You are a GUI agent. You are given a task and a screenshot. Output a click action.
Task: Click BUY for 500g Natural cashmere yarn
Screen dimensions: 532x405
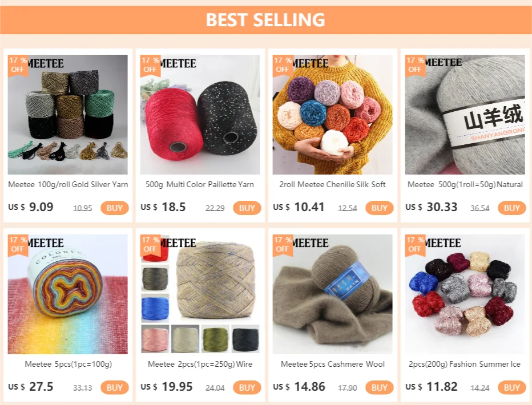511,208
